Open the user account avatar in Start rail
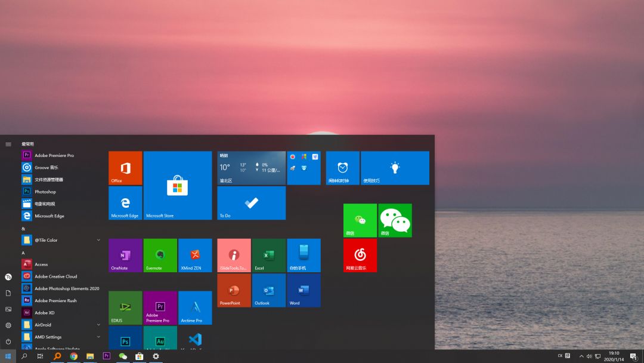The width and height of the screenshot is (644, 363). click(x=8, y=277)
